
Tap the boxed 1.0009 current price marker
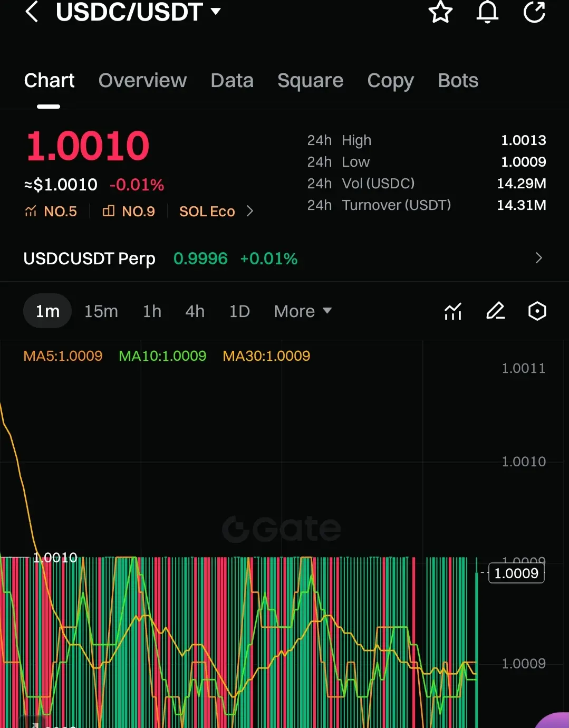click(x=516, y=573)
